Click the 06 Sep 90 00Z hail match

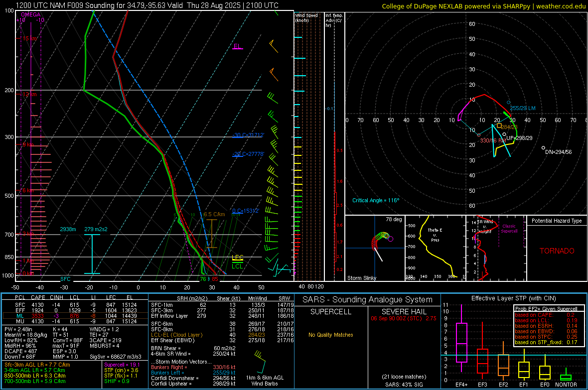click(x=404, y=318)
